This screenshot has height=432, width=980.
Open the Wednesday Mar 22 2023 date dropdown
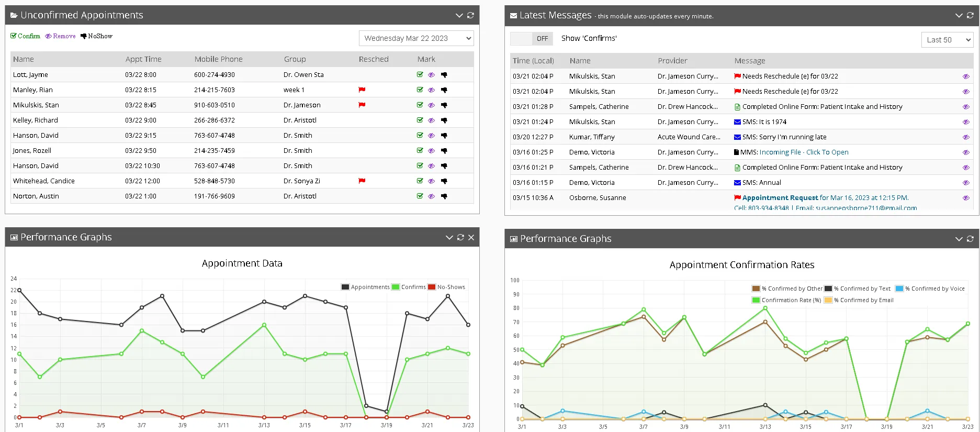(x=416, y=38)
